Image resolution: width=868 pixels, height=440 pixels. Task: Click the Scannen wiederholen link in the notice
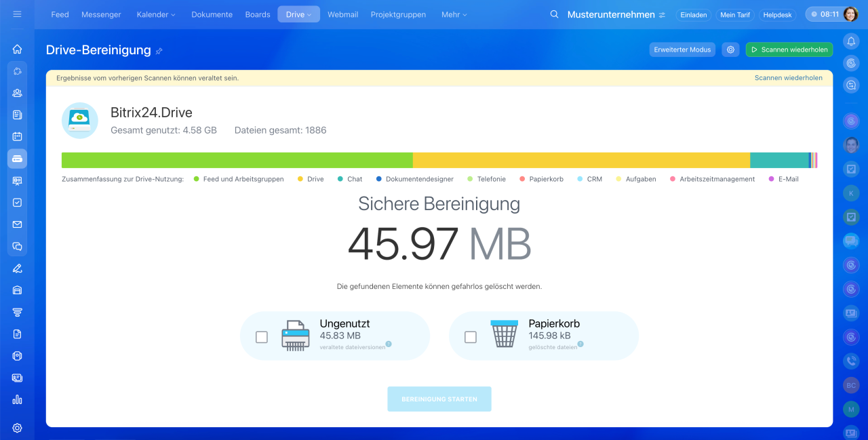click(x=788, y=78)
